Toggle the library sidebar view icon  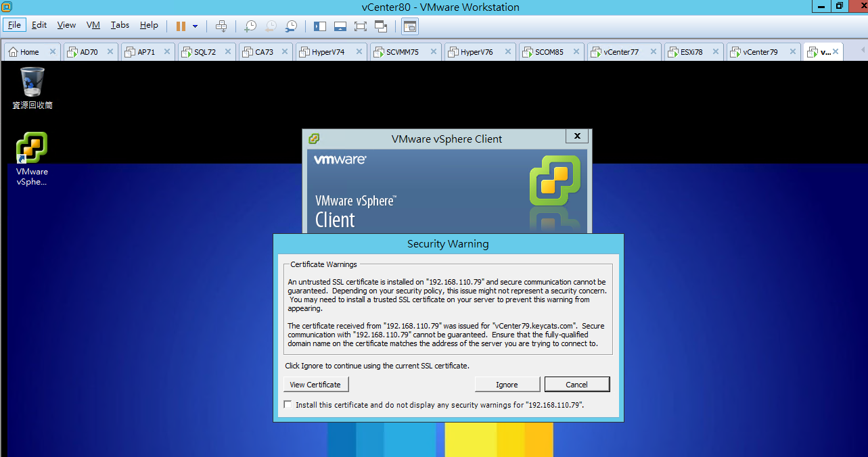click(x=320, y=26)
